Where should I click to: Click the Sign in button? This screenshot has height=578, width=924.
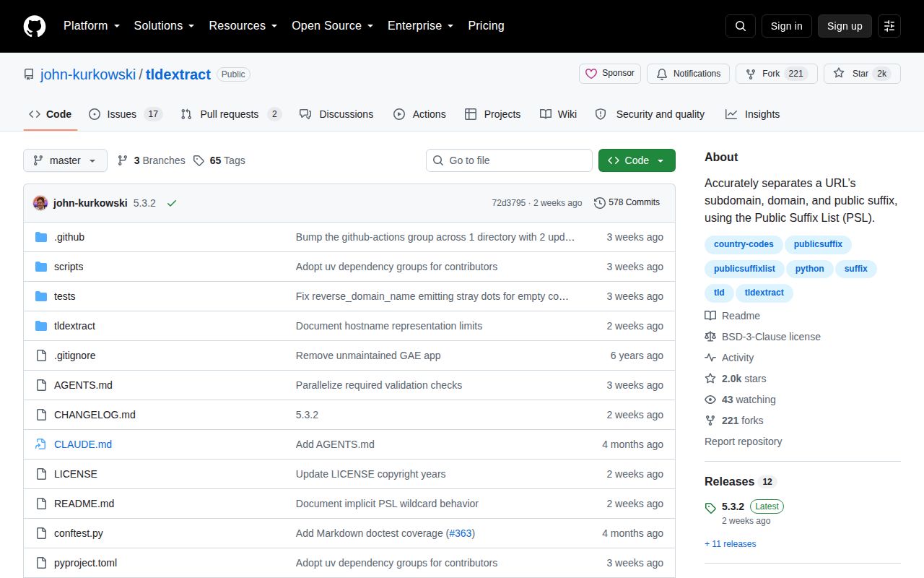tap(786, 26)
